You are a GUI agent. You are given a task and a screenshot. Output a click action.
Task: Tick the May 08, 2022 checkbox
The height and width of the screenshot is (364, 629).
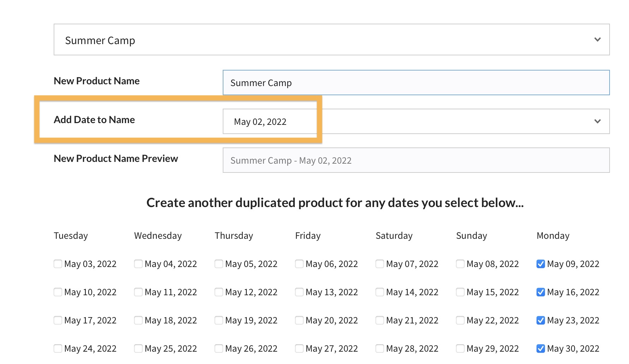point(460,264)
